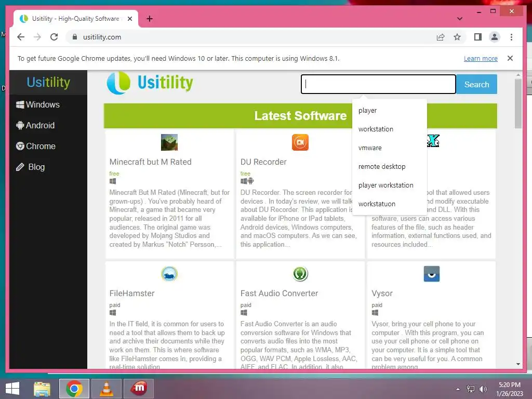The height and width of the screenshot is (399, 532).
Task: Open the Windows Start button
Action: [x=12, y=389]
